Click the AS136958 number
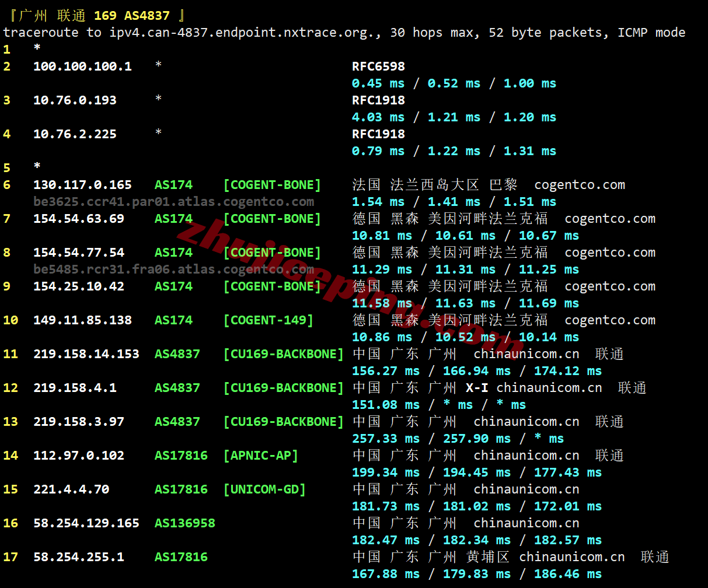This screenshot has height=588, width=708. pos(184,523)
